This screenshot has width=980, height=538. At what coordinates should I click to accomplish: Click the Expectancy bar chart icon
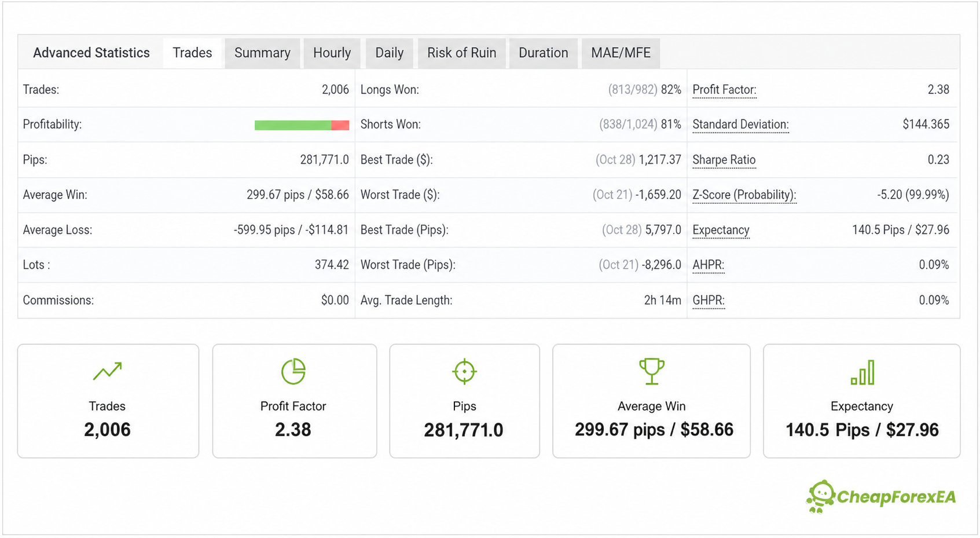point(862,372)
